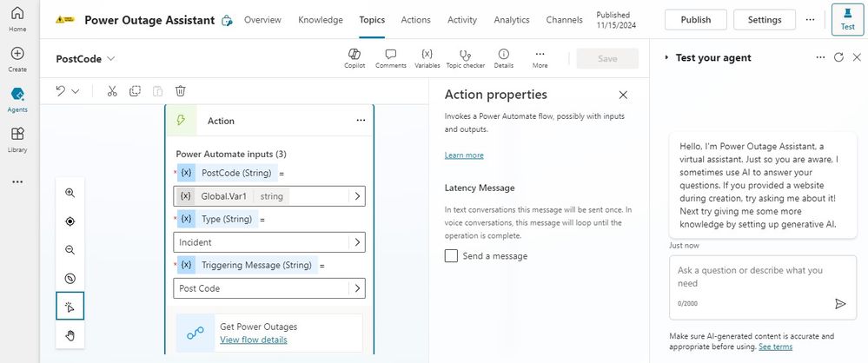Run the Topic checker
This screenshot has width=868, height=363.
[466, 57]
